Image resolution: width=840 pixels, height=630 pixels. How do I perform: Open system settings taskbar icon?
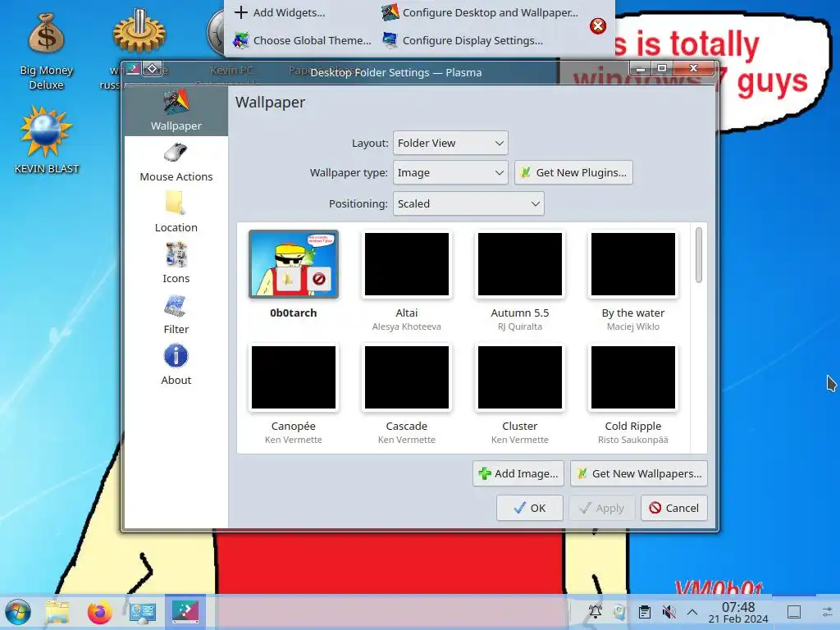coord(143,612)
